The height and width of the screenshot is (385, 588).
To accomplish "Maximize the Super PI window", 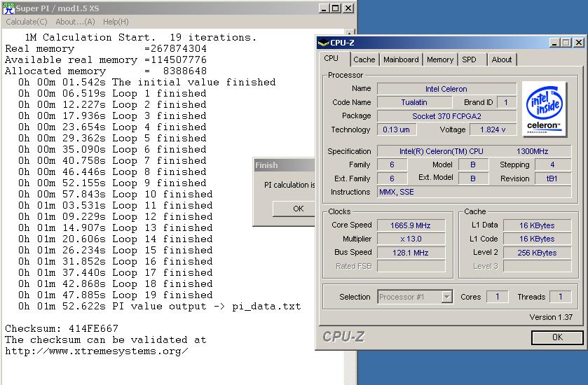I will point(336,8).
